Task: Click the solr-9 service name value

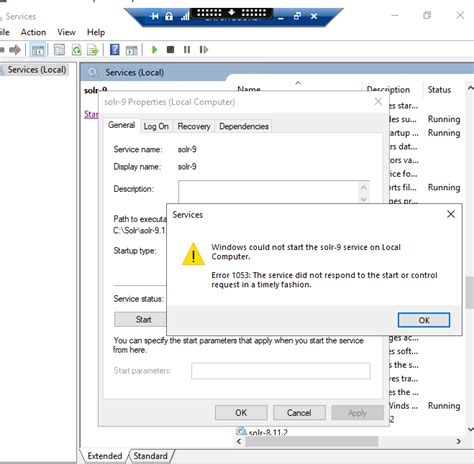Action: tap(187, 149)
